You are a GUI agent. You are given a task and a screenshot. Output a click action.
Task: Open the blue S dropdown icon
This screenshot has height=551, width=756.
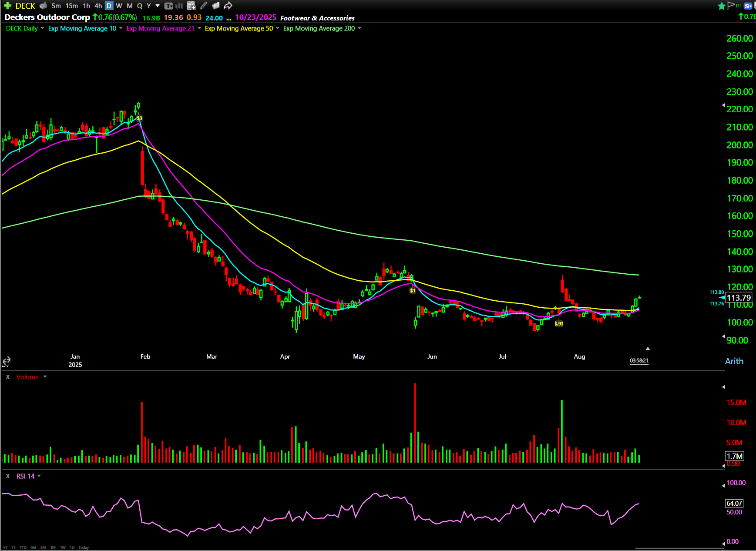(x=749, y=6)
